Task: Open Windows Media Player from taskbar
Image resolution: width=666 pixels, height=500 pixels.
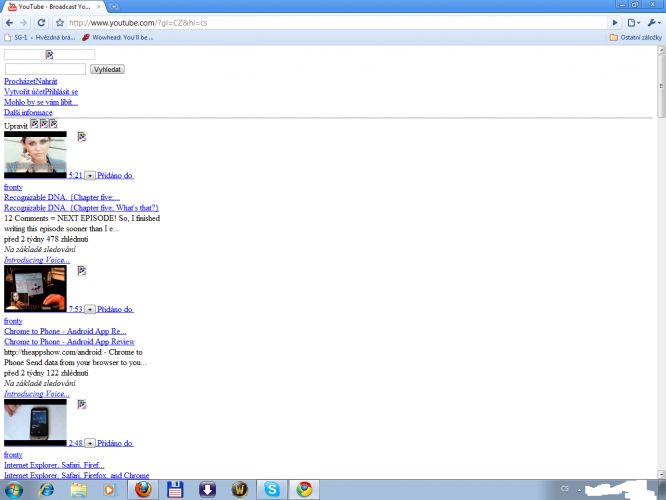Action: click(109, 490)
